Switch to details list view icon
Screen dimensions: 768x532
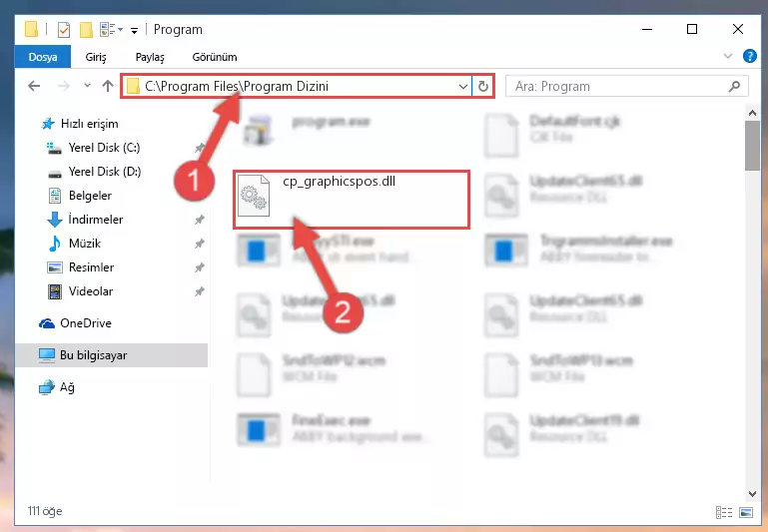724,512
